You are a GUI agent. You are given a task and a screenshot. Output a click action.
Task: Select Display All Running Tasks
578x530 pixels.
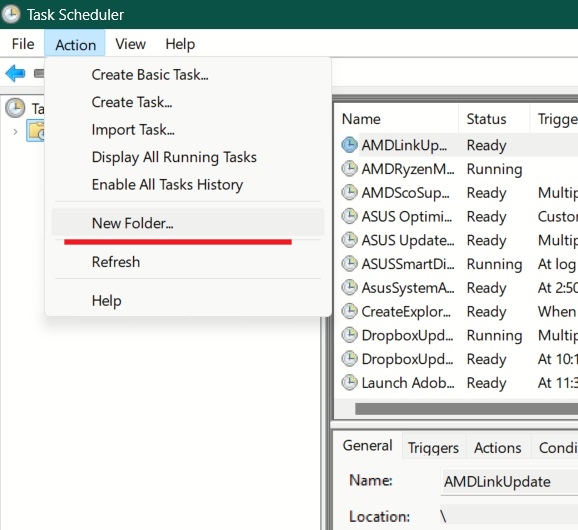point(188,157)
